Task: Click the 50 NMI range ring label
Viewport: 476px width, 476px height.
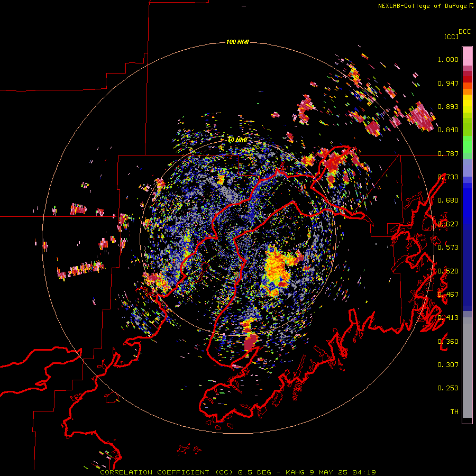Action: tap(237, 140)
